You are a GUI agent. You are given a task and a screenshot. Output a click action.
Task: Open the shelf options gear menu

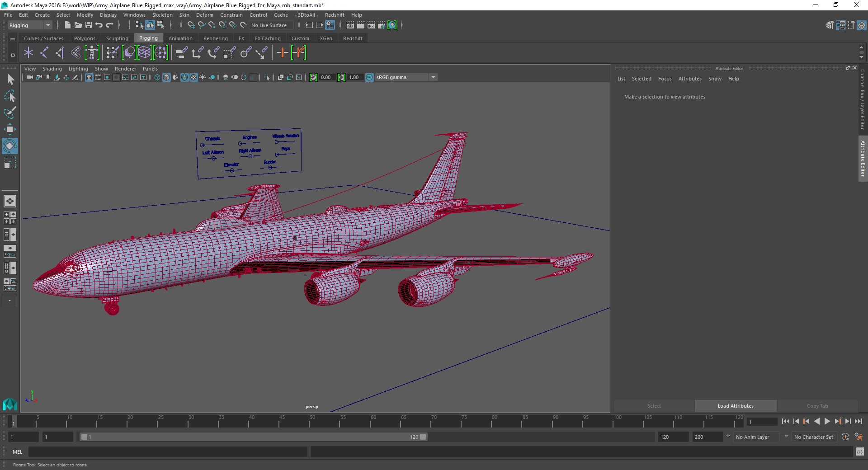[13, 55]
